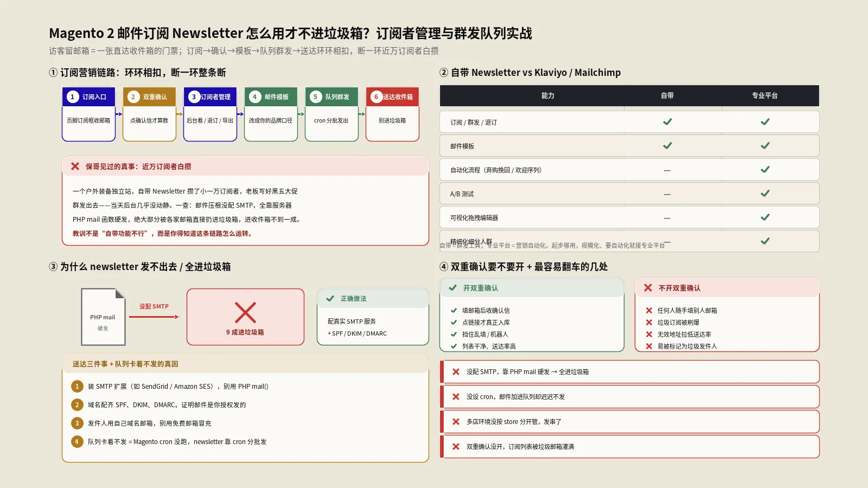Click the green check beside 填邮箱后收确认信
868x488 pixels.
454,311
